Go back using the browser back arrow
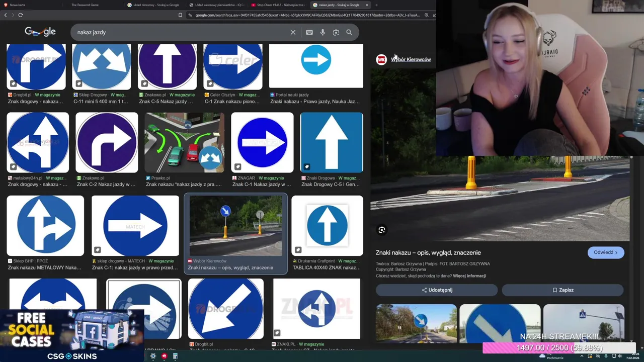The image size is (644, 362). [6, 15]
